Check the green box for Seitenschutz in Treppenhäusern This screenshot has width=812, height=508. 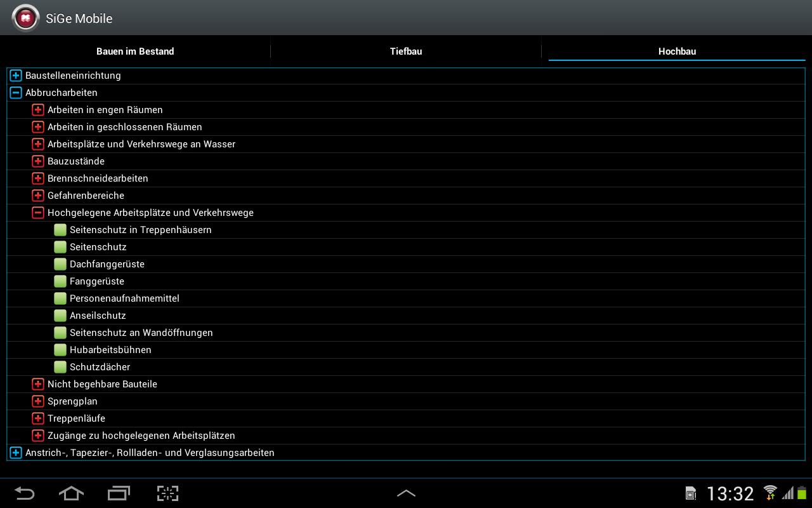point(60,230)
